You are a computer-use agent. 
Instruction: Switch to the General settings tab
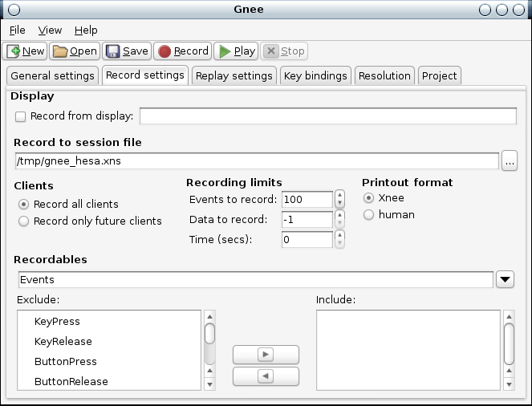pyautogui.click(x=53, y=75)
